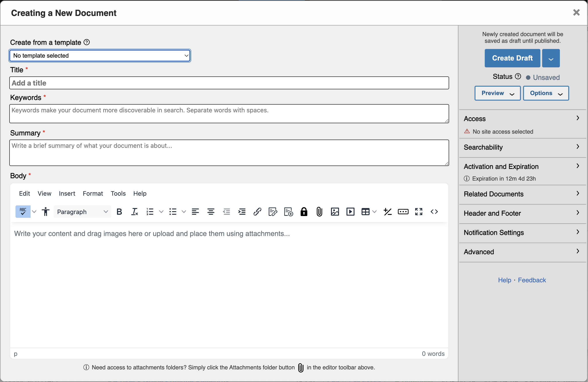The height and width of the screenshot is (382, 588).
Task: Click the Title input field
Action: (229, 83)
